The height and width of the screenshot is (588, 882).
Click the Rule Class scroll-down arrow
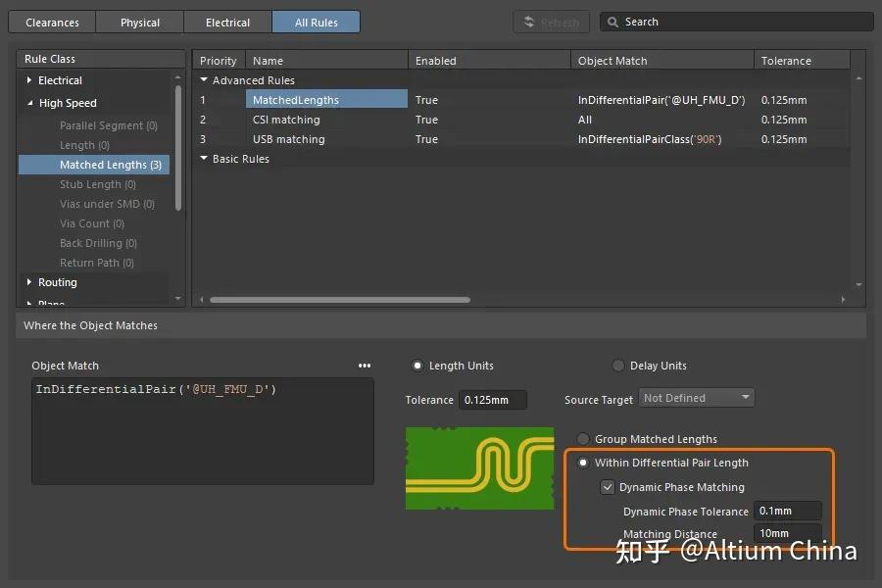tap(178, 298)
